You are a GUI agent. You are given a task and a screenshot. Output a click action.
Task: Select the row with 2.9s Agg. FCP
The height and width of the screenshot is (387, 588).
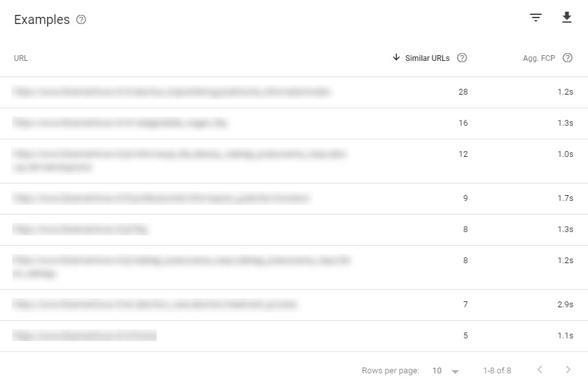(294, 305)
